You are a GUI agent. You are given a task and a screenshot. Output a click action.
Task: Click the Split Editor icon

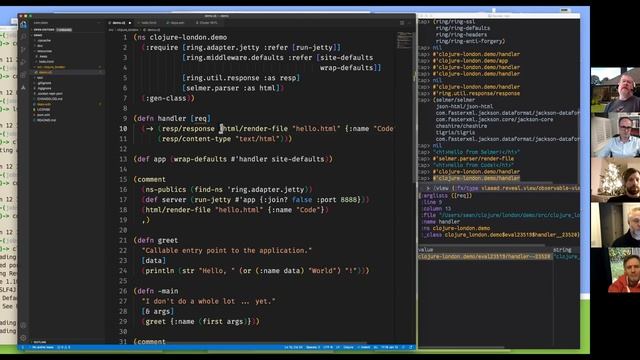coord(402,23)
